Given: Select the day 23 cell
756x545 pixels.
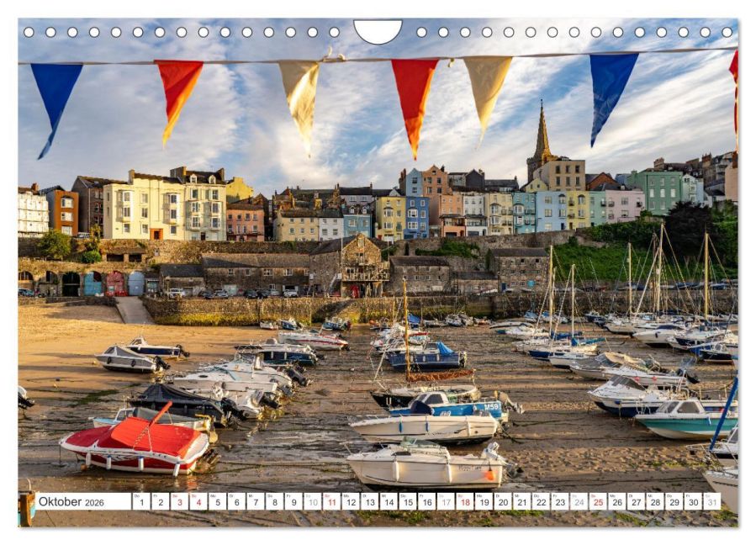Looking at the screenshot, I should click(x=560, y=501).
